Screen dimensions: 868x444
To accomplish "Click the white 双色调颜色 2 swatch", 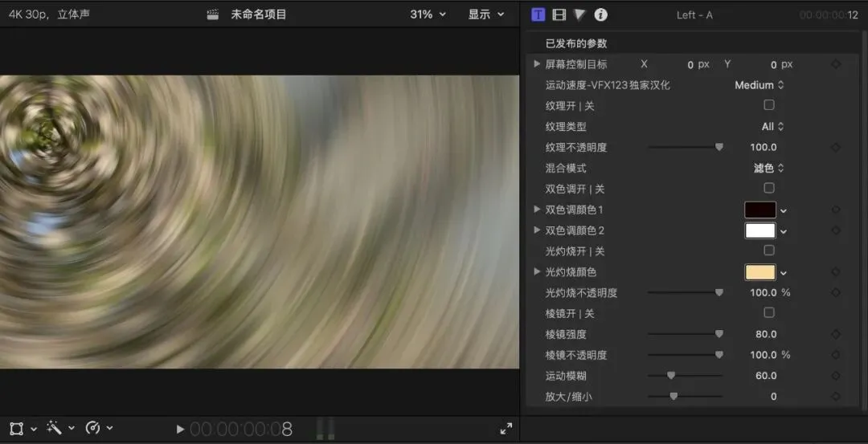I will point(760,230).
